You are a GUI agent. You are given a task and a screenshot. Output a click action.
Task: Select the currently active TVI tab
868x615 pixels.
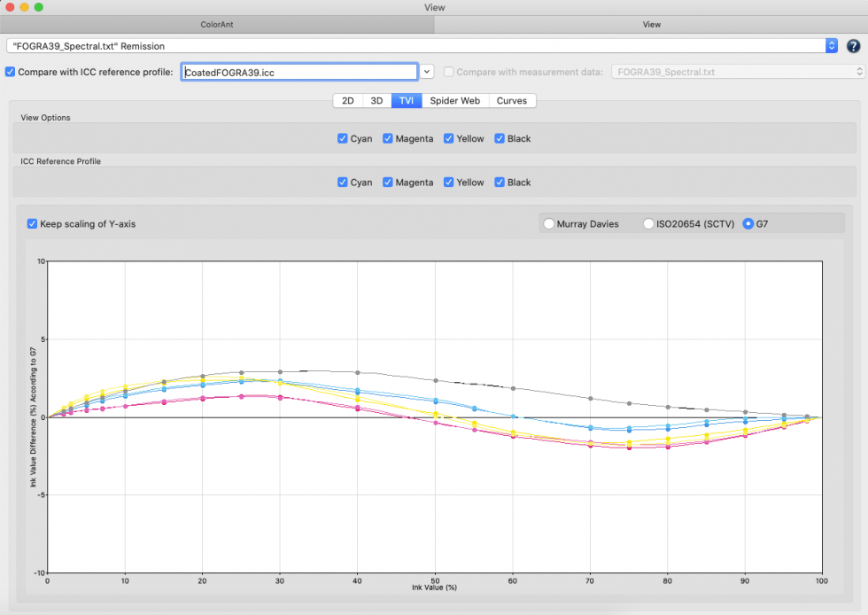pos(406,100)
